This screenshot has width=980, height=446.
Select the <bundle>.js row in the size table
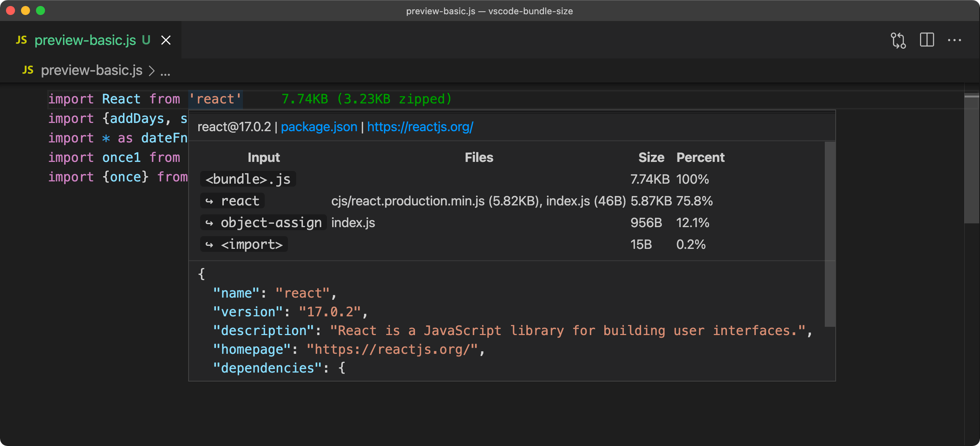tap(248, 179)
